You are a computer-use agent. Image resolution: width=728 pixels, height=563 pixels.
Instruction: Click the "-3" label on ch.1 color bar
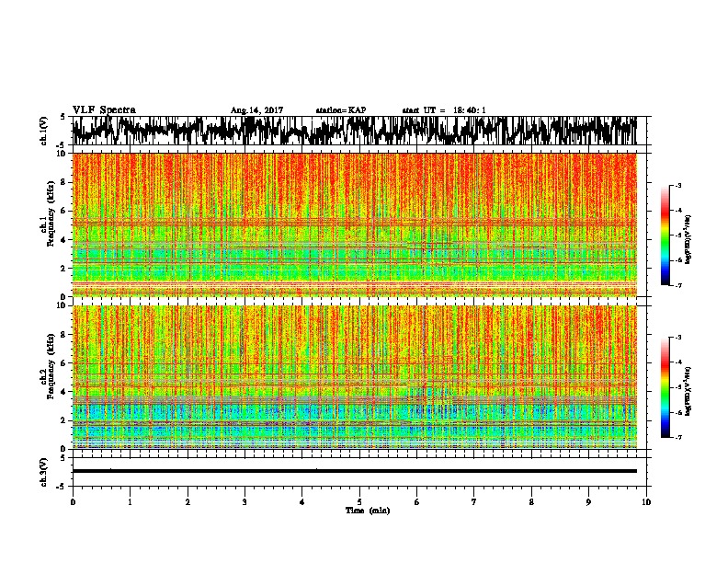click(x=678, y=185)
